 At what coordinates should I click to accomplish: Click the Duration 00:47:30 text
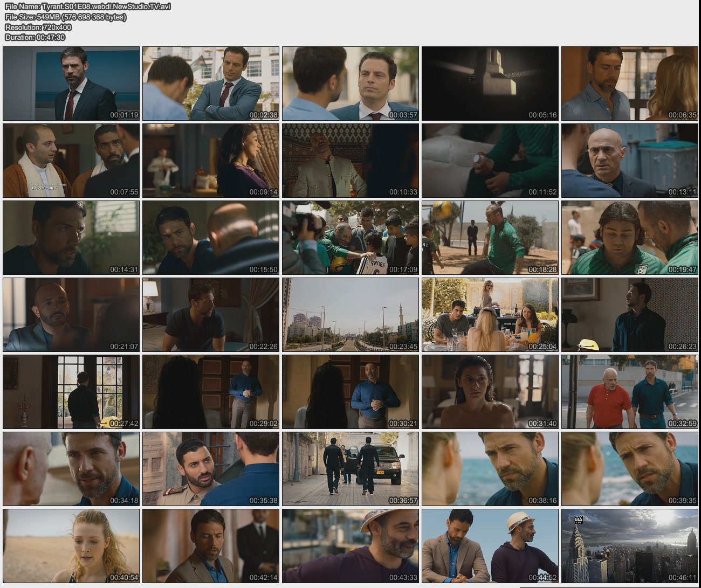(x=35, y=37)
